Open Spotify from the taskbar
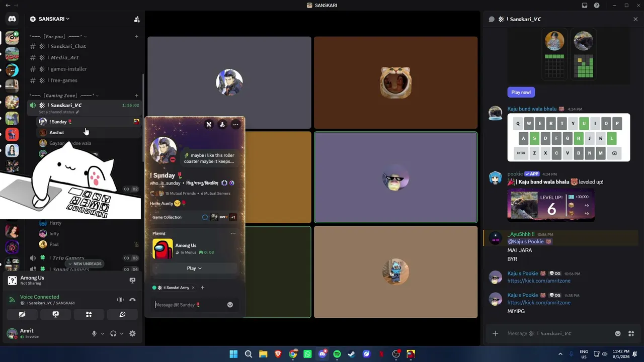 (x=337, y=354)
